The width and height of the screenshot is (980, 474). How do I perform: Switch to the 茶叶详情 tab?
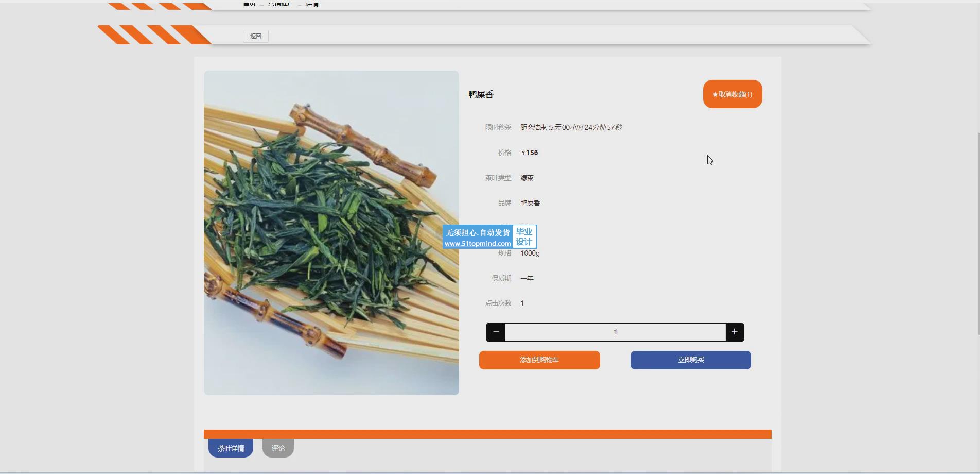[x=231, y=448]
